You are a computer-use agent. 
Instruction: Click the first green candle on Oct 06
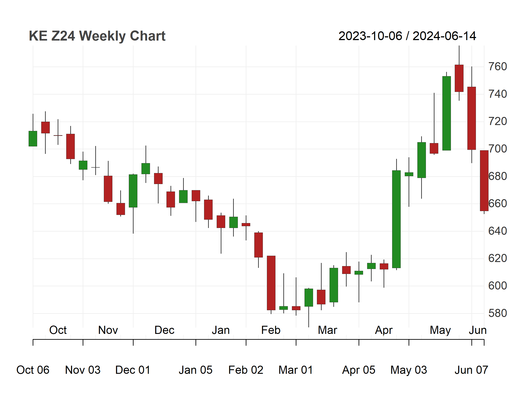pyautogui.click(x=33, y=139)
